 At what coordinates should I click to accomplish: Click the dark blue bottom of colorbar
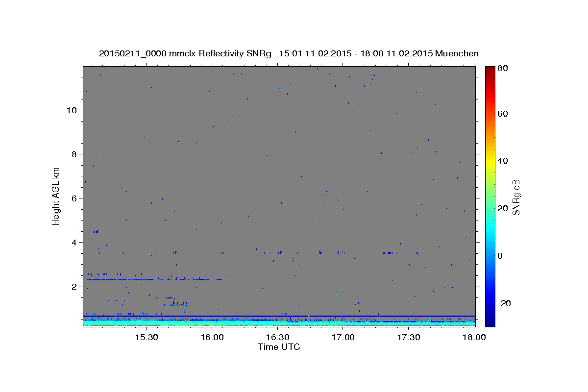tap(490, 321)
